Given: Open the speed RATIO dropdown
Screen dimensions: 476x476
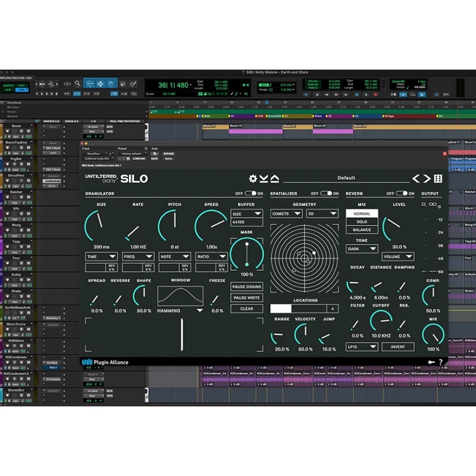Looking at the screenshot, I should tap(211, 256).
